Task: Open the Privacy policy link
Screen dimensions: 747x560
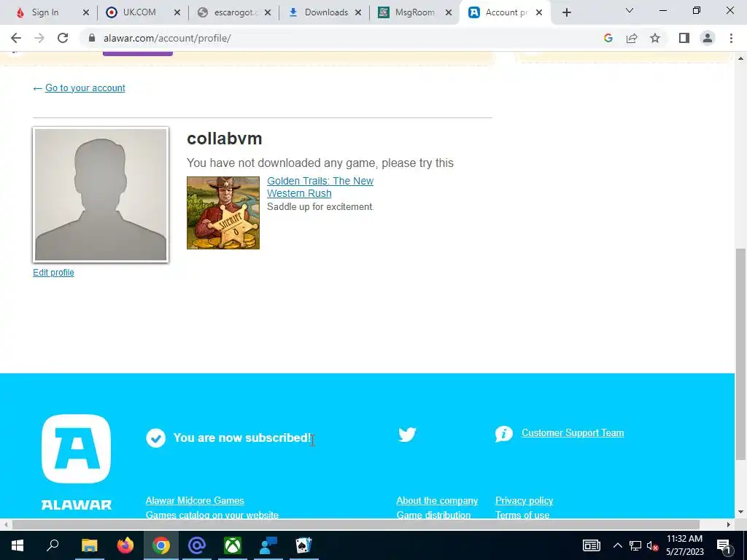Action: [524, 500]
